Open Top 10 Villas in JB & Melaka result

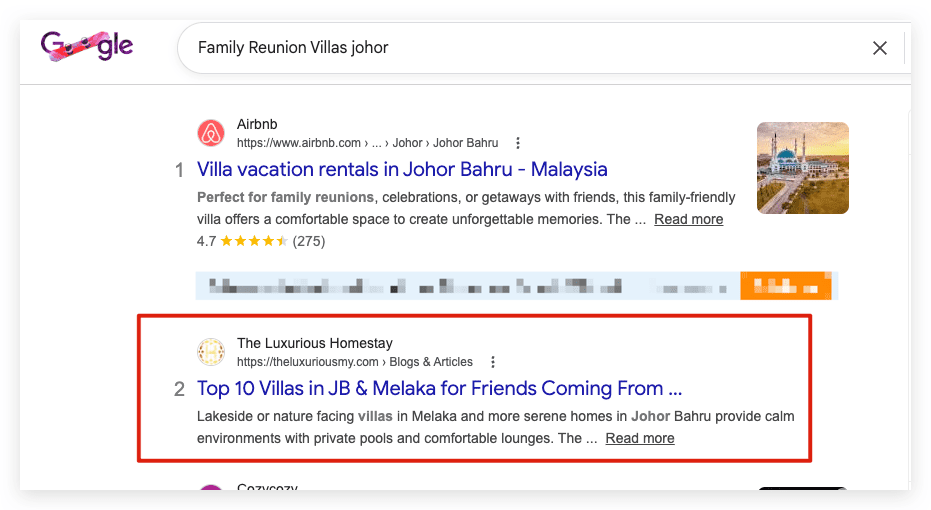pos(439,389)
